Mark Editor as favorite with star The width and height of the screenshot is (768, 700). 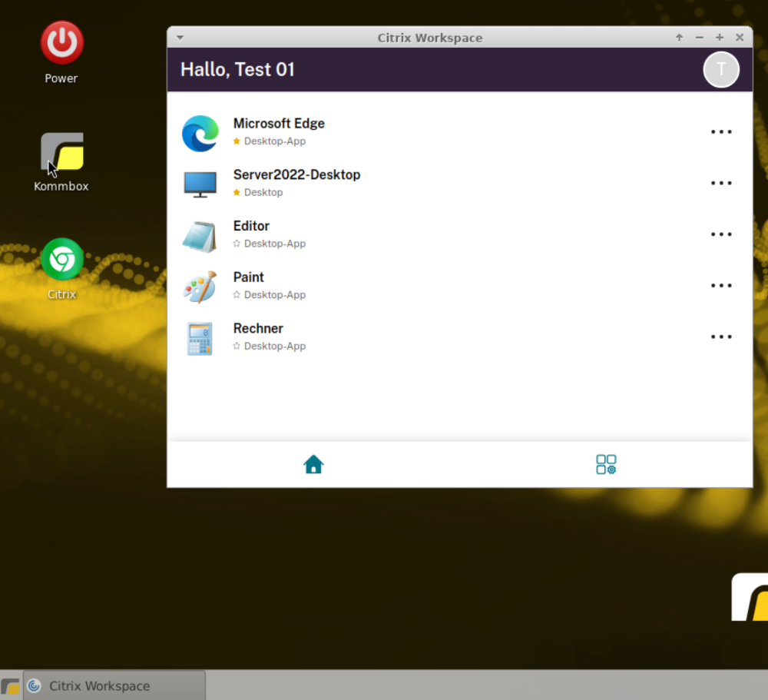coord(237,244)
